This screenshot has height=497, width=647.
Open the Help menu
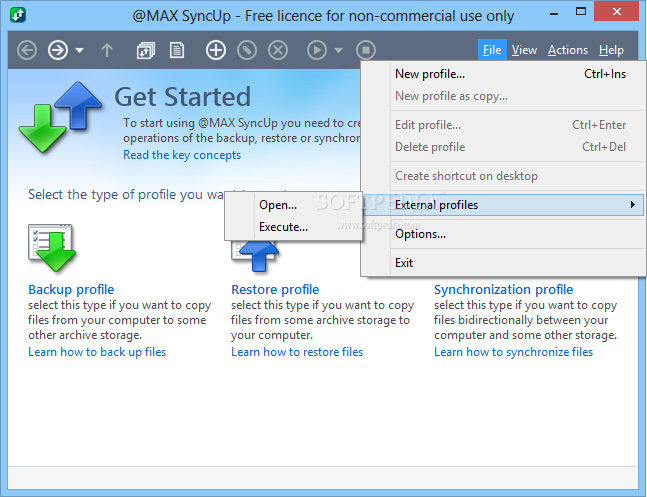click(x=611, y=50)
